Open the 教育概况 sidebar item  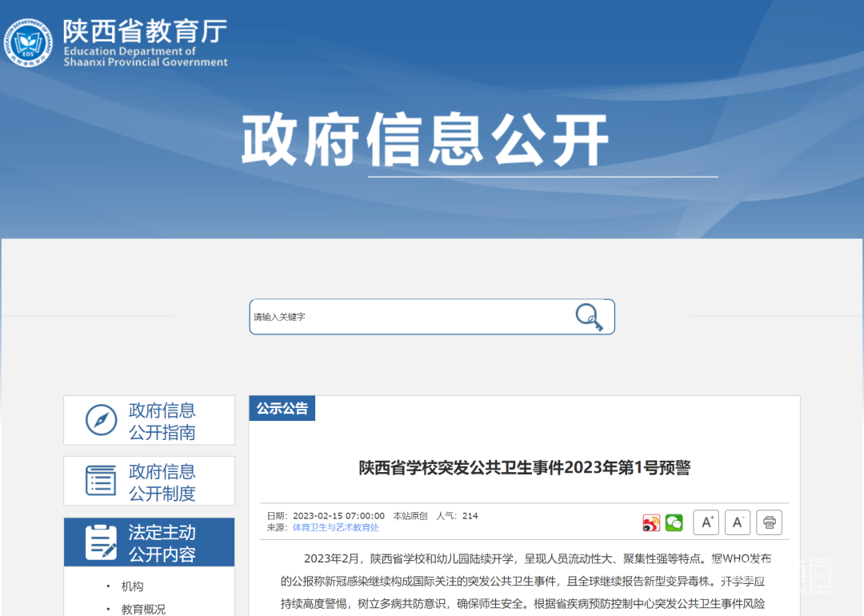pyautogui.click(x=143, y=609)
